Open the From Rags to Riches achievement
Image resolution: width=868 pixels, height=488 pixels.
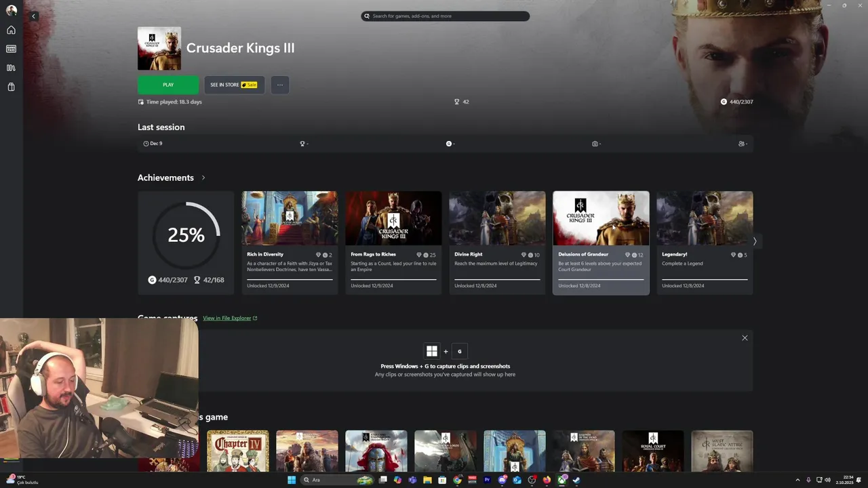click(393, 243)
